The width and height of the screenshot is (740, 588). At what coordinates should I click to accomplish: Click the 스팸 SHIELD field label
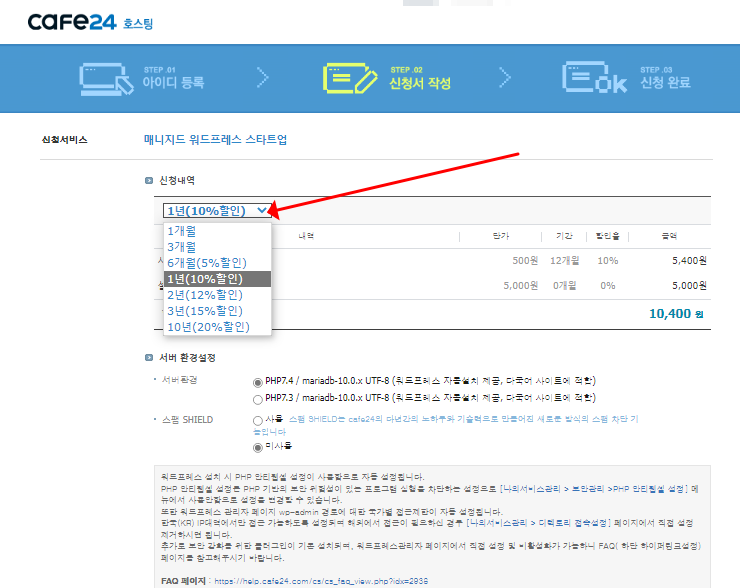[187, 420]
